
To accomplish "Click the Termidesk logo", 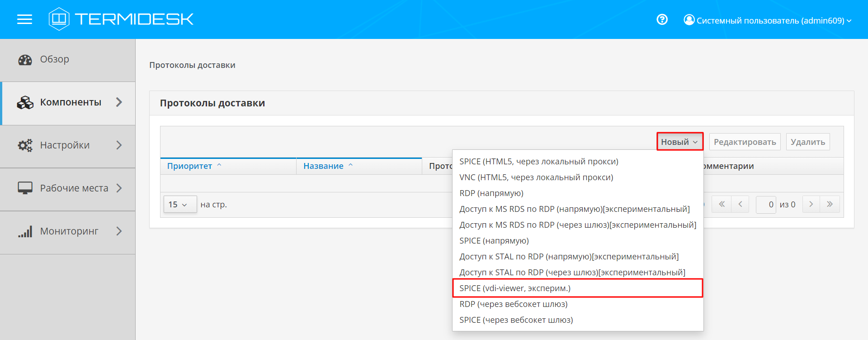I will [x=121, y=19].
